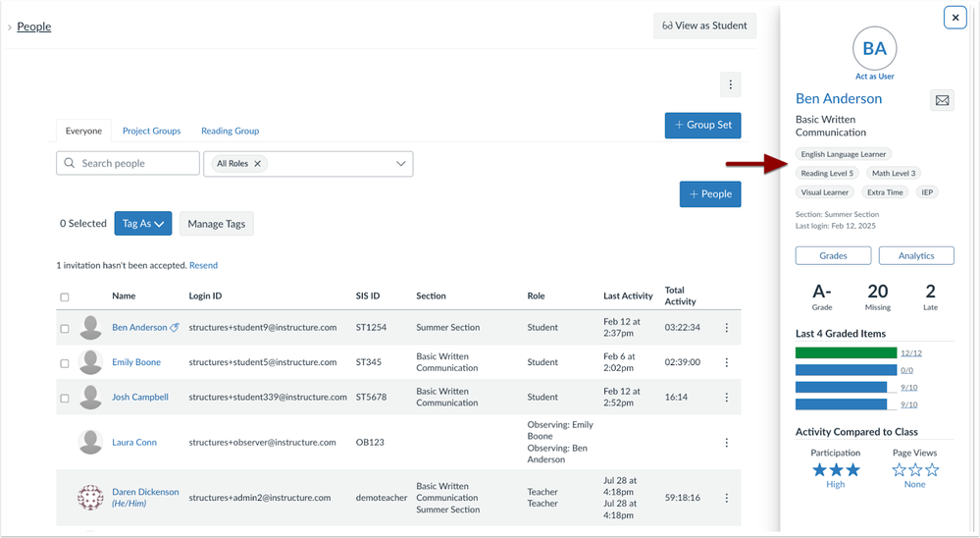The width and height of the screenshot is (980, 538).
Task: Click the green 12/12 graded item bar
Action: 847,352
